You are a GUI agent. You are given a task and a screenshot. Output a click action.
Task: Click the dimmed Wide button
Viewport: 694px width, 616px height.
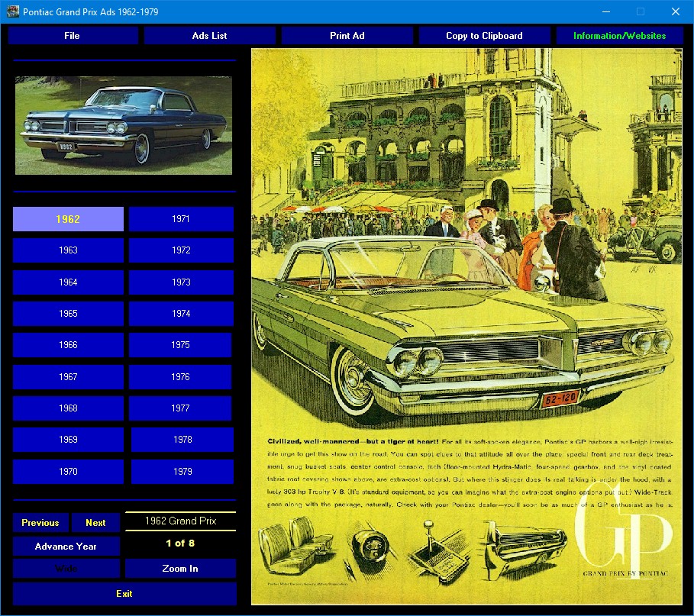tap(66, 569)
